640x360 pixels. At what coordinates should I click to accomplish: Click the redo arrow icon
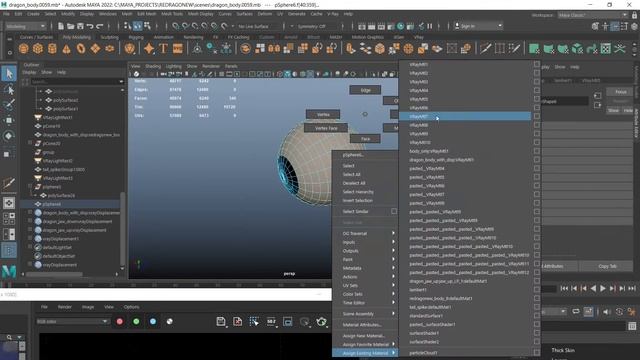(x=99, y=26)
